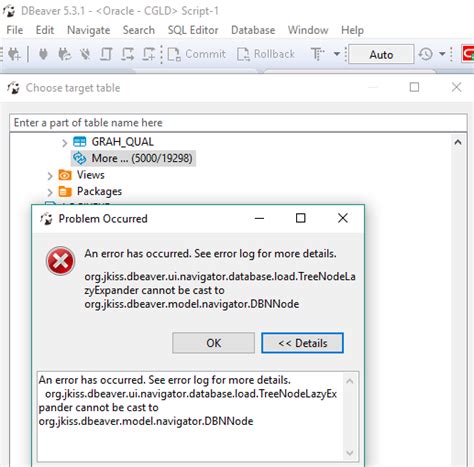474x467 pixels.
Task: Close the Problem Occurred dialog
Action: [343, 218]
